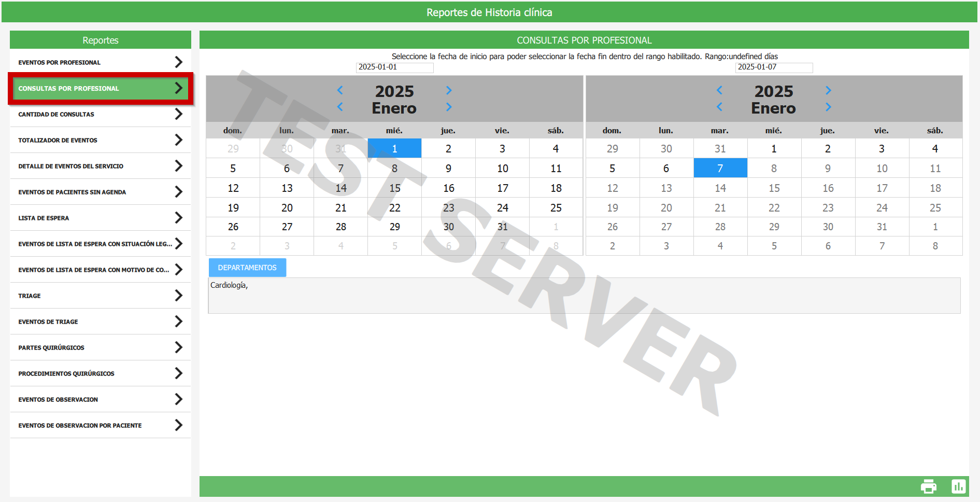Expand the Partes Quirúrgicos arrow

(x=179, y=347)
